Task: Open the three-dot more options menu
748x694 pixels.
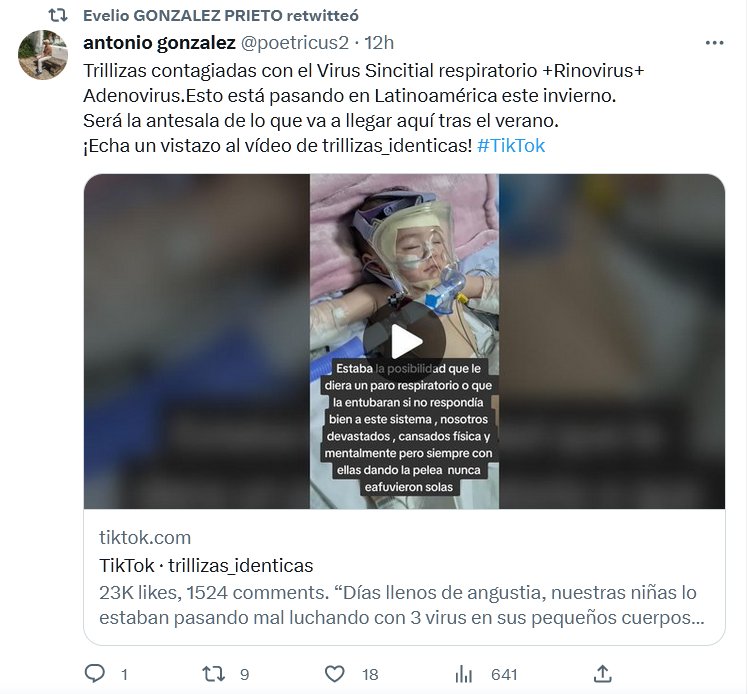Action: coord(714,43)
